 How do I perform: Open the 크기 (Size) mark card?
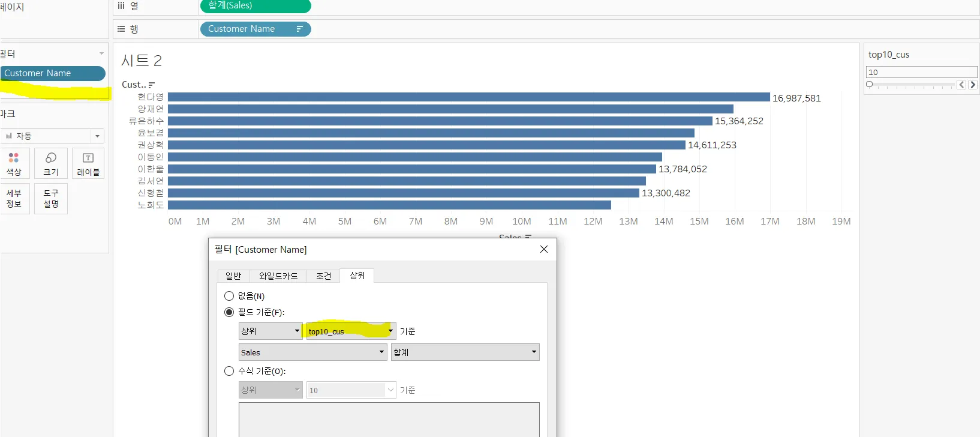51,163
